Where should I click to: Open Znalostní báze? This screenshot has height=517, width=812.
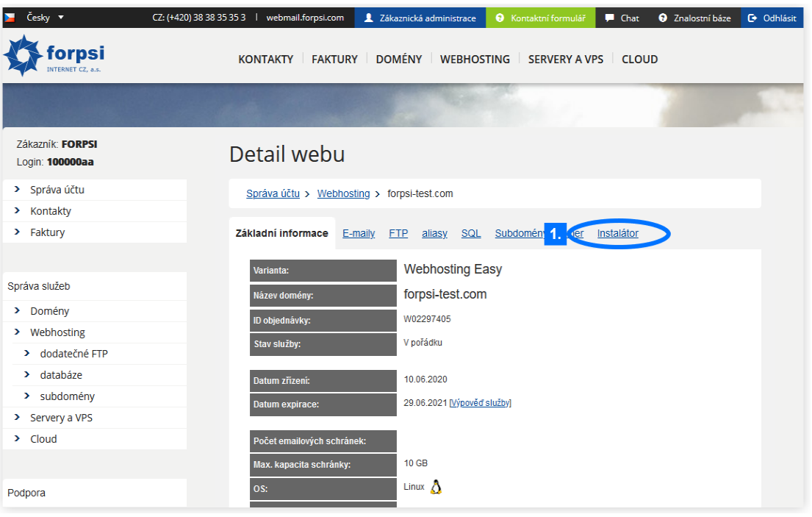coord(695,18)
